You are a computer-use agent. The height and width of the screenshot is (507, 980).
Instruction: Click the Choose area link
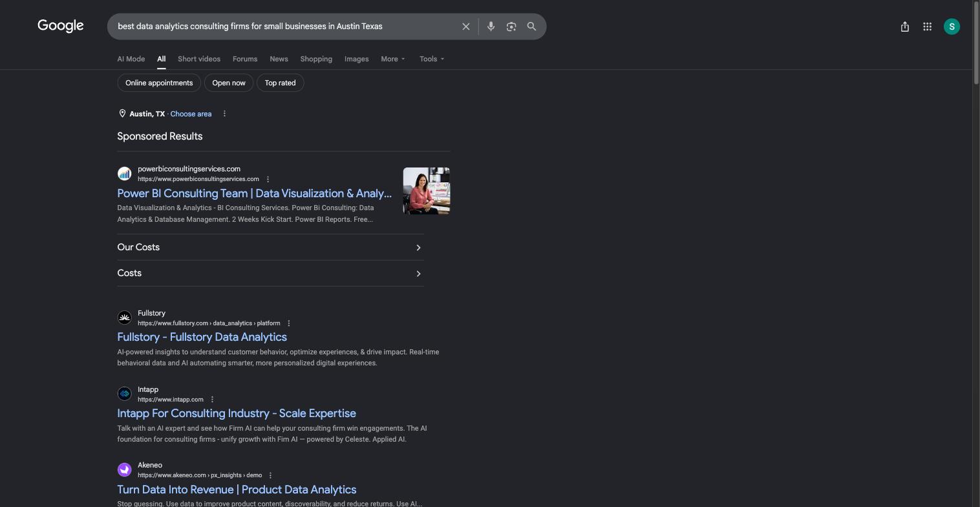[x=191, y=114]
